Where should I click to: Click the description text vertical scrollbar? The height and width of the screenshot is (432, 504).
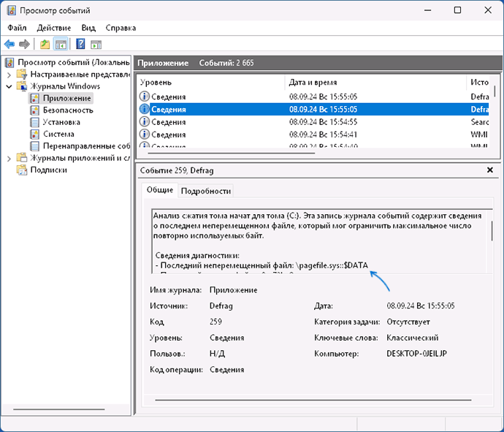click(492, 231)
